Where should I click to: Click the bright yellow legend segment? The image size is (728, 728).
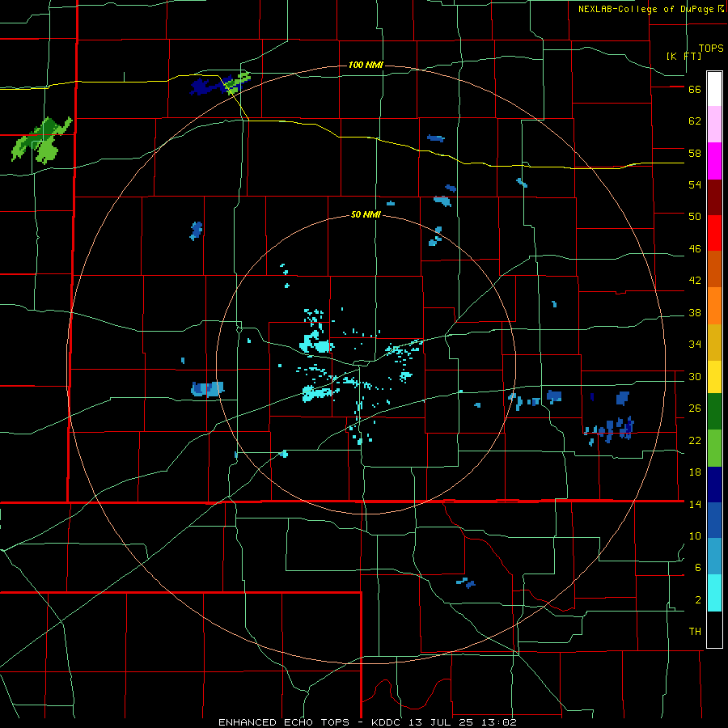tap(714, 377)
